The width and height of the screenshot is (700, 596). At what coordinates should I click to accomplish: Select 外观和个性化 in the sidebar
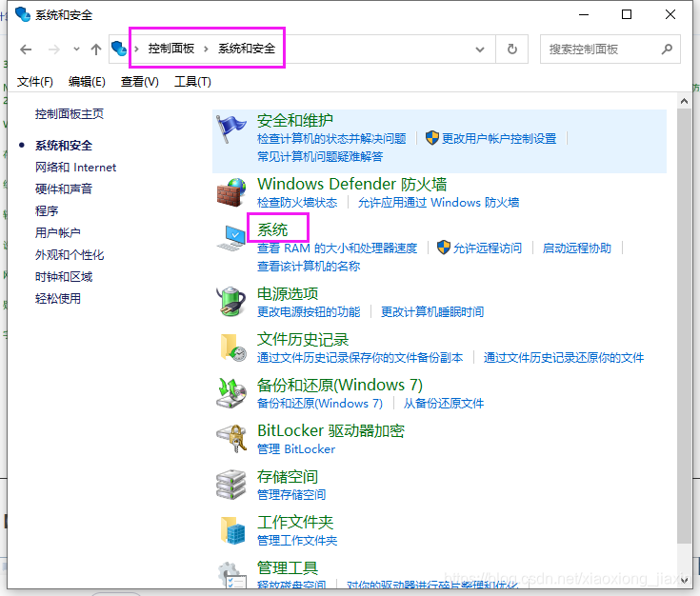[x=70, y=254]
